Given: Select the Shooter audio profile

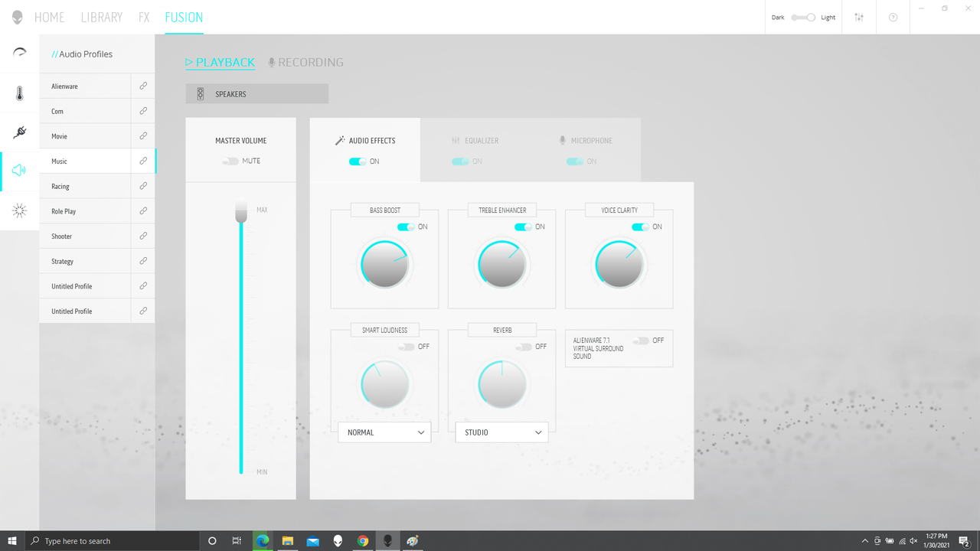Looking at the screenshot, I should click(85, 236).
